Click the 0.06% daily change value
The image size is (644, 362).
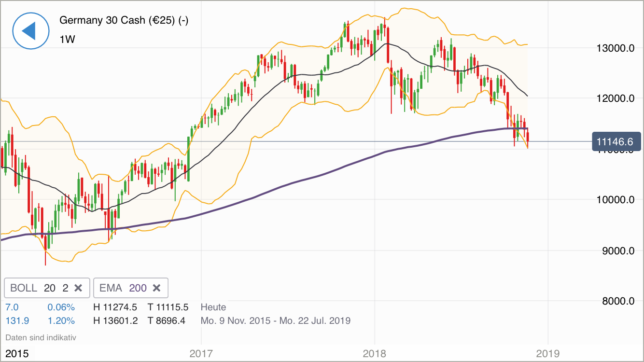[61, 307]
